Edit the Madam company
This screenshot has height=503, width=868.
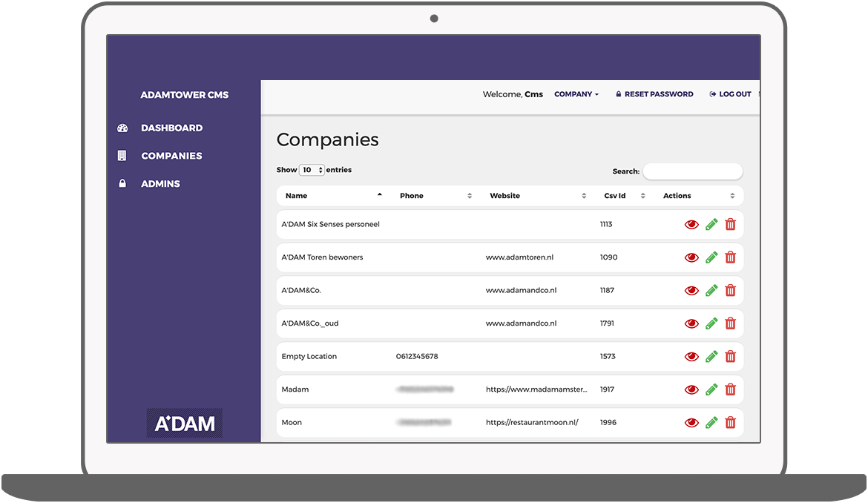(x=712, y=389)
